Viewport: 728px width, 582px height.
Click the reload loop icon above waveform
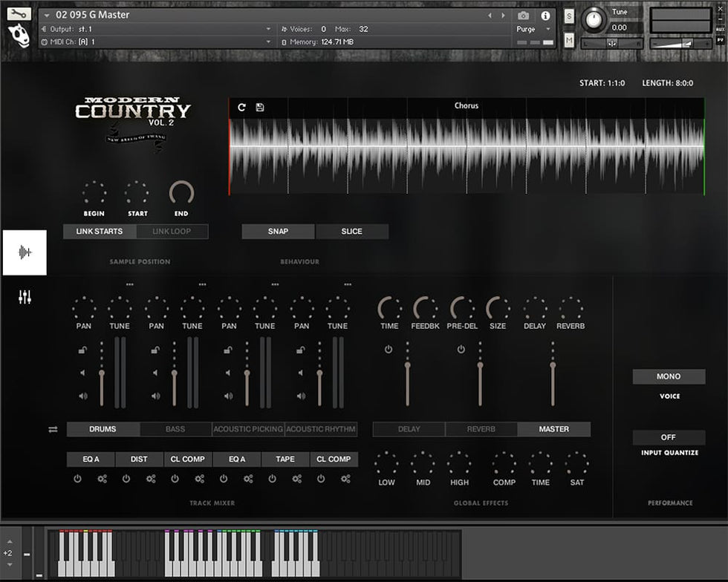coord(241,107)
